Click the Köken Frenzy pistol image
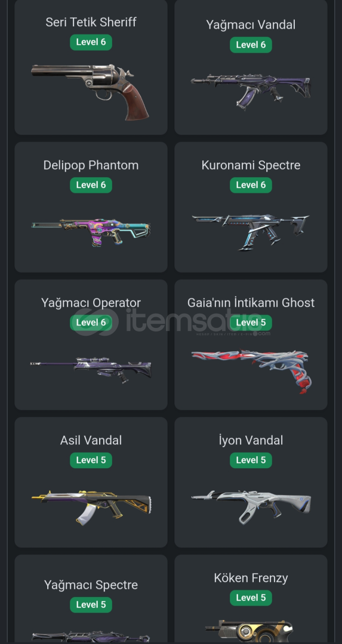Viewport: 342px width, 644px height. click(249, 631)
